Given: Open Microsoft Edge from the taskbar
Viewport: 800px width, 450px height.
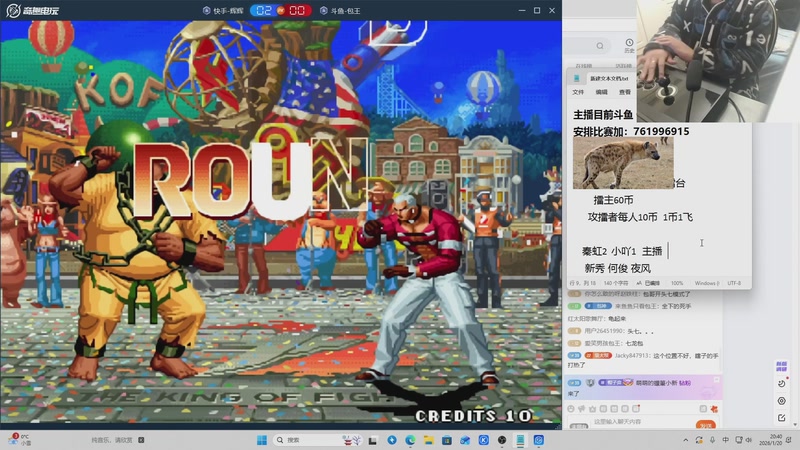Looking at the screenshot, I should click(x=410, y=440).
